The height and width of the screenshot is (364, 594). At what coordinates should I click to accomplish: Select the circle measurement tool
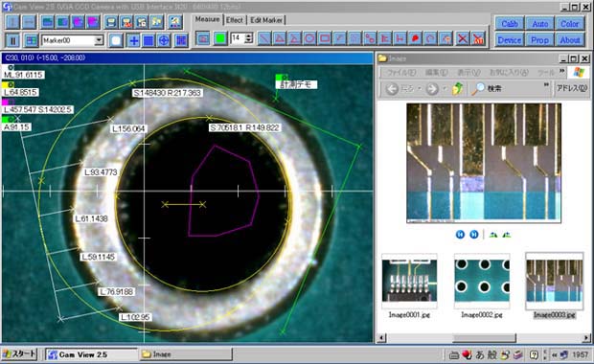309,39
